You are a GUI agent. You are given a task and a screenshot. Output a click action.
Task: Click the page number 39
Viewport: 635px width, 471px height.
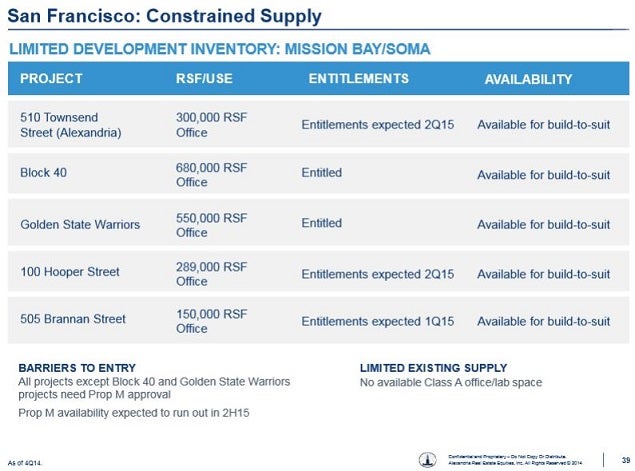[x=626, y=460]
